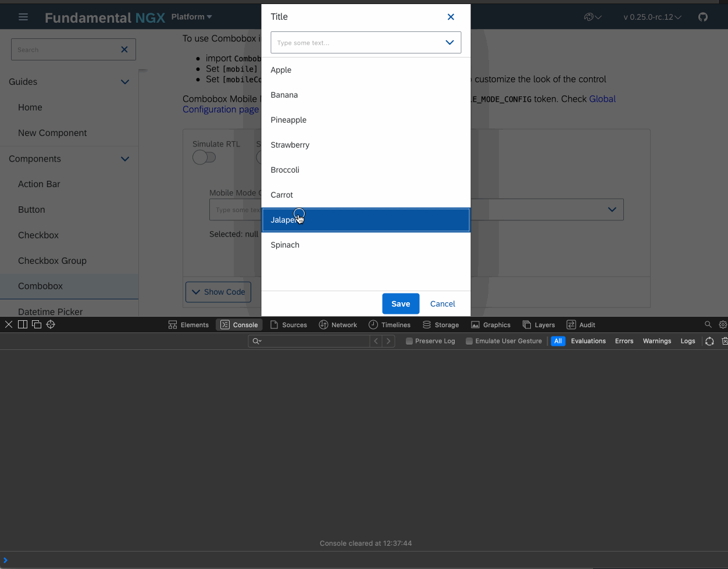Choose Strawberry from the list
728x569 pixels.
pos(366,145)
